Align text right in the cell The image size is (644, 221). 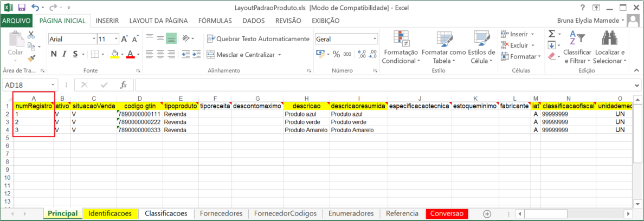click(171, 54)
